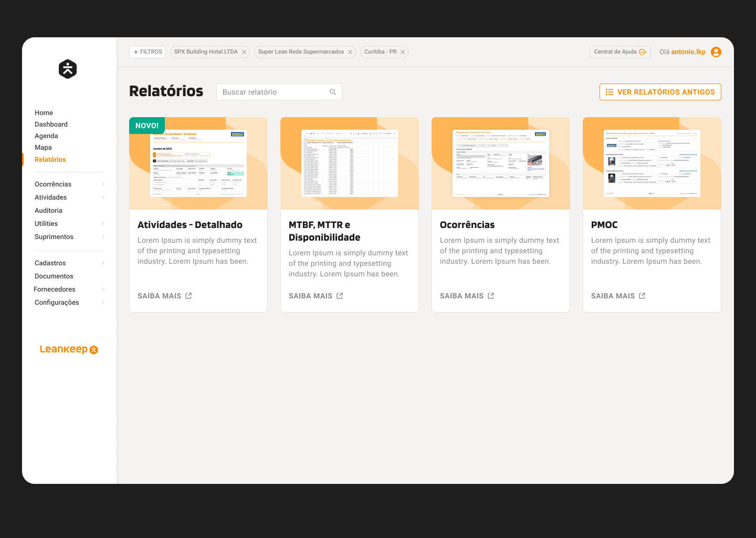This screenshot has width=756, height=538.
Task: Click the Leankeep icon in the sidebar footer
Action: (93, 349)
